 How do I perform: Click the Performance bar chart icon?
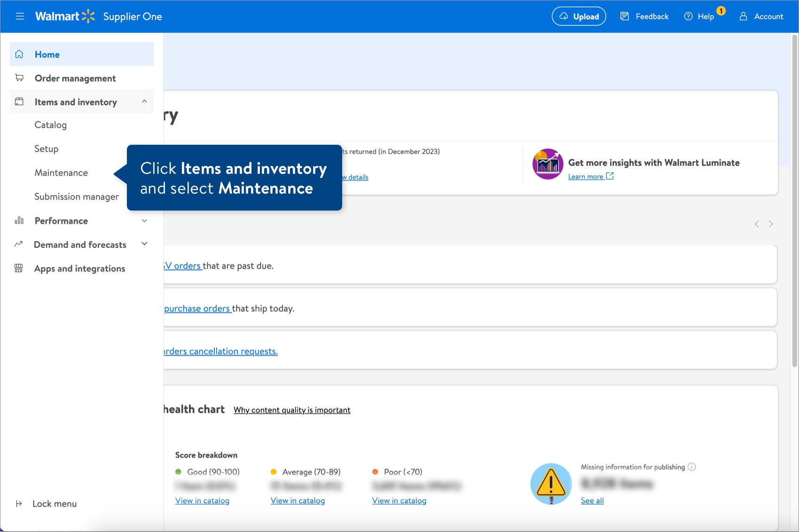click(19, 220)
